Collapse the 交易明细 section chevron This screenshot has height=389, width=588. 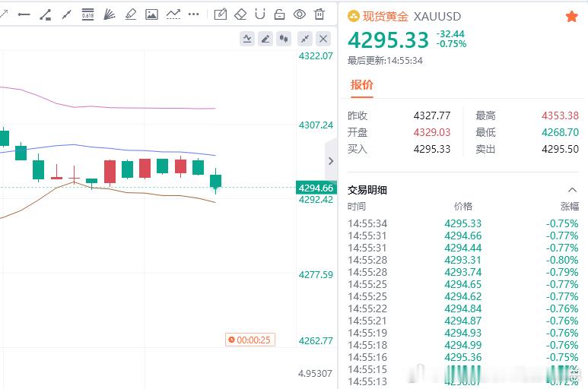pyautogui.click(x=572, y=190)
